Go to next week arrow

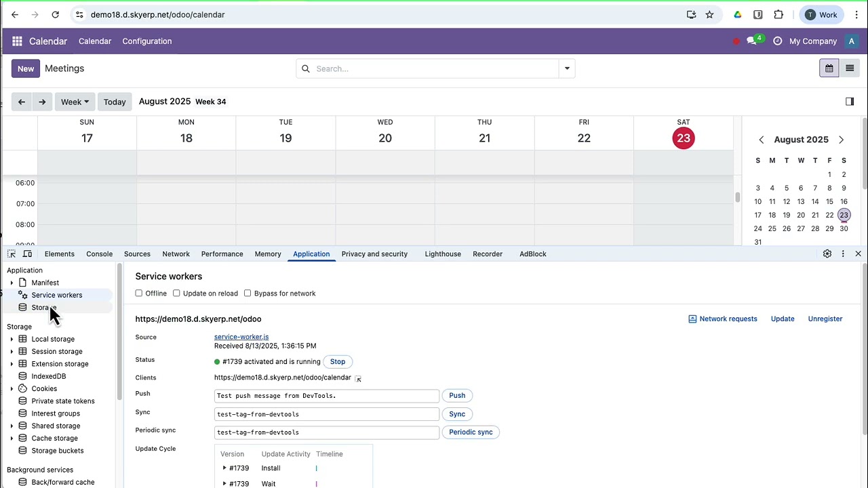[x=42, y=102]
